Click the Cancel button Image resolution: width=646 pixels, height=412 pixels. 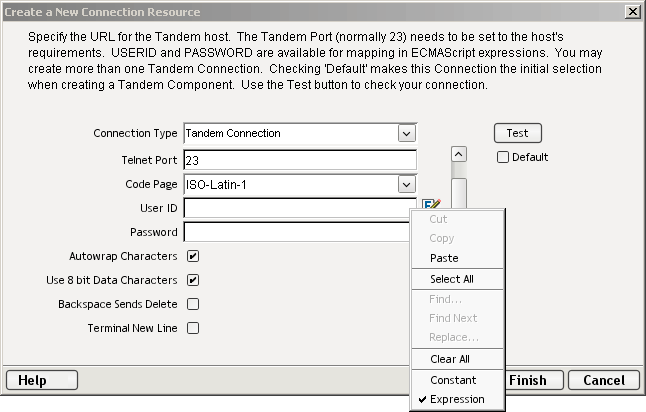[604, 380]
